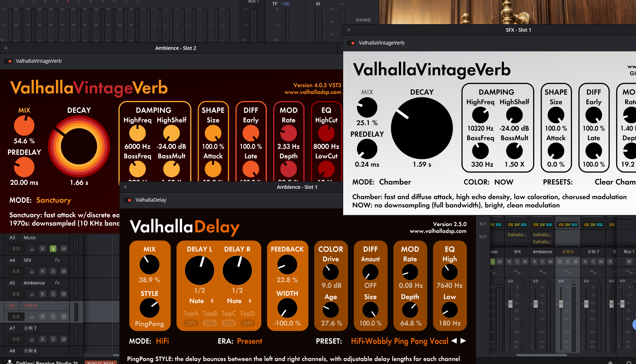Viewport: 636px width, 364px height.
Task: Mute the A4 SFX track header
Action: click(64, 271)
